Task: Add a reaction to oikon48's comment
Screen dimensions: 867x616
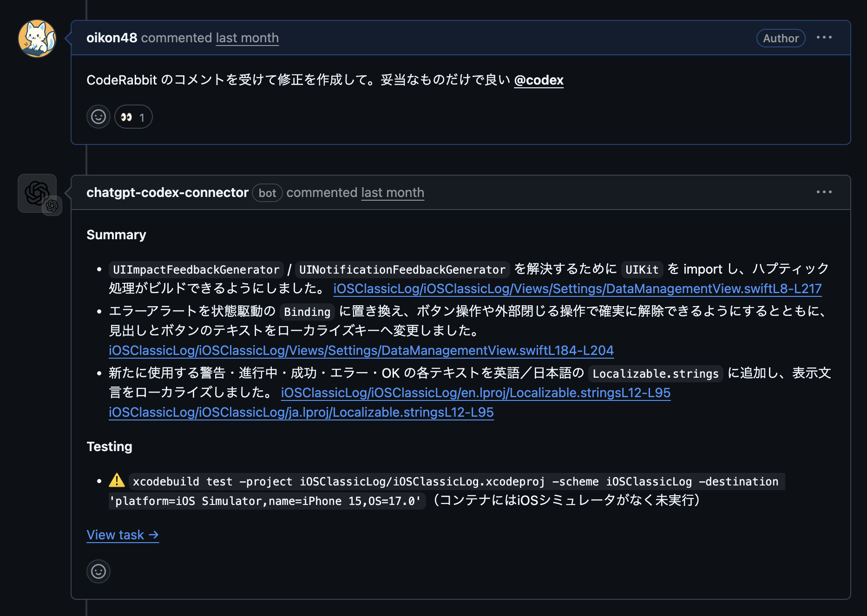Action: [98, 117]
